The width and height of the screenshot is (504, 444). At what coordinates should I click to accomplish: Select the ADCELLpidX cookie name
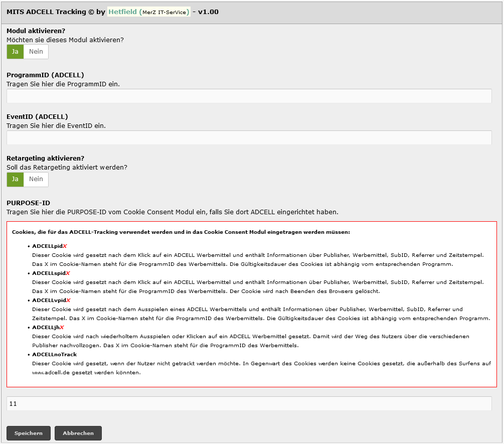(x=50, y=246)
